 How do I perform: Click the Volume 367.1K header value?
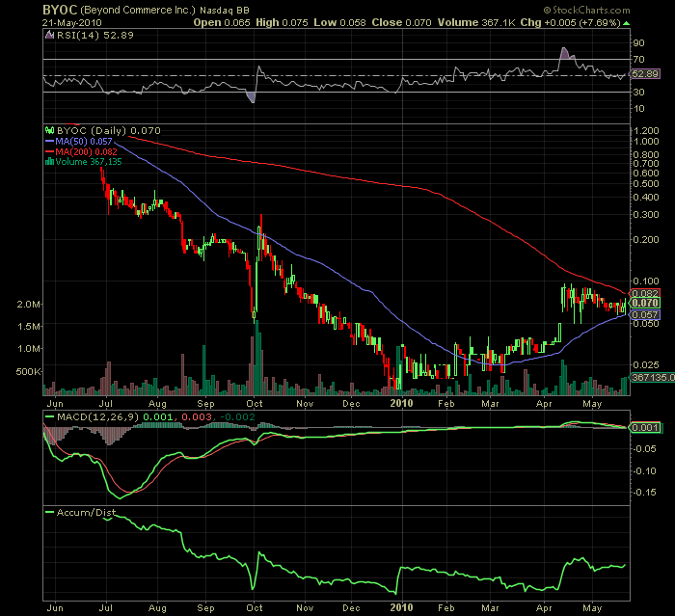tap(476, 23)
